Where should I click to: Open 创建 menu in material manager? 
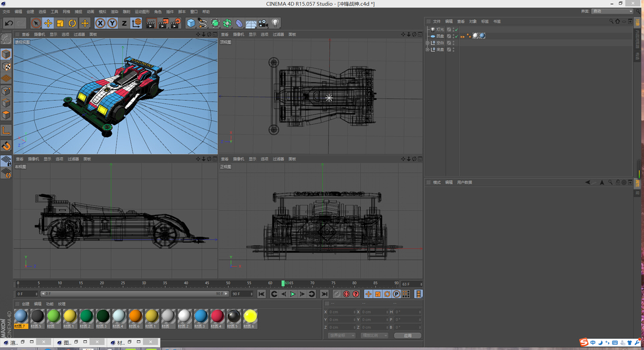(26, 304)
